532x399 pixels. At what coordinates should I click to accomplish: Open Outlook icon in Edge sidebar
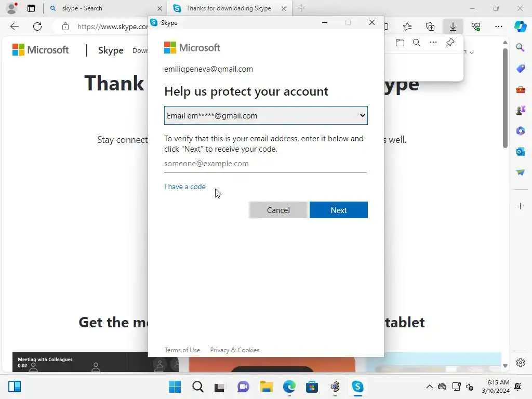tap(520, 151)
